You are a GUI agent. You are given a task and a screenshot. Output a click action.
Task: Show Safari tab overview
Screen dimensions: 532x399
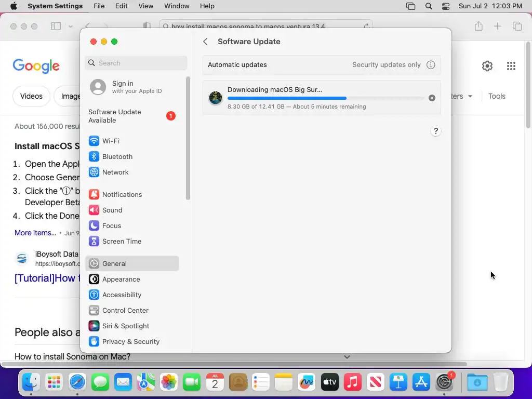tap(517, 26)
